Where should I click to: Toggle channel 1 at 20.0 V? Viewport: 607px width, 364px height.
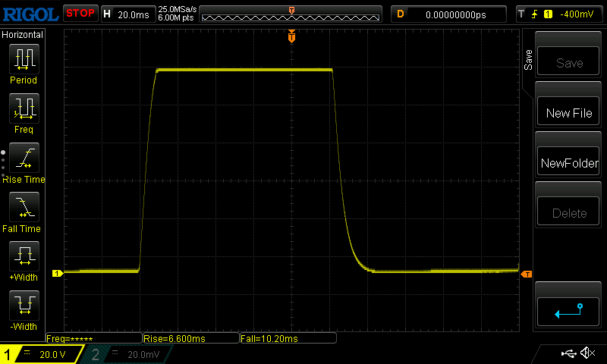(x=42, y=354)
